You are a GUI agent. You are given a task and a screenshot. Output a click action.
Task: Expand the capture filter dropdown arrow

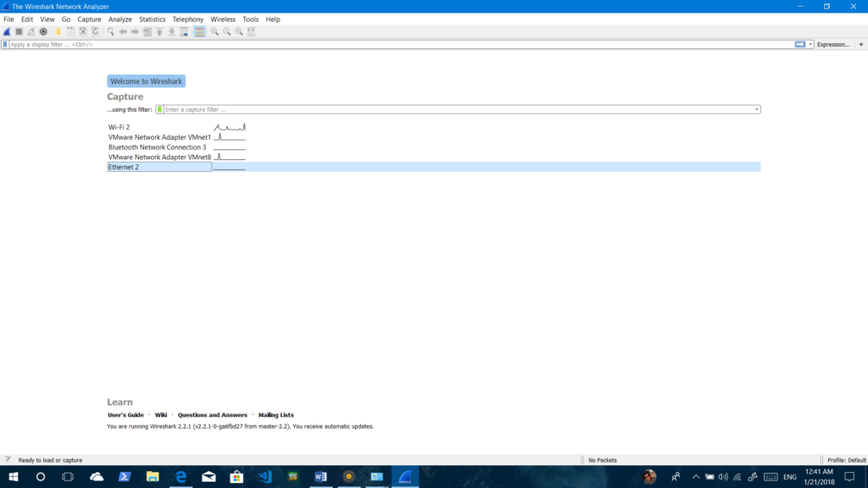coord(756,109)
